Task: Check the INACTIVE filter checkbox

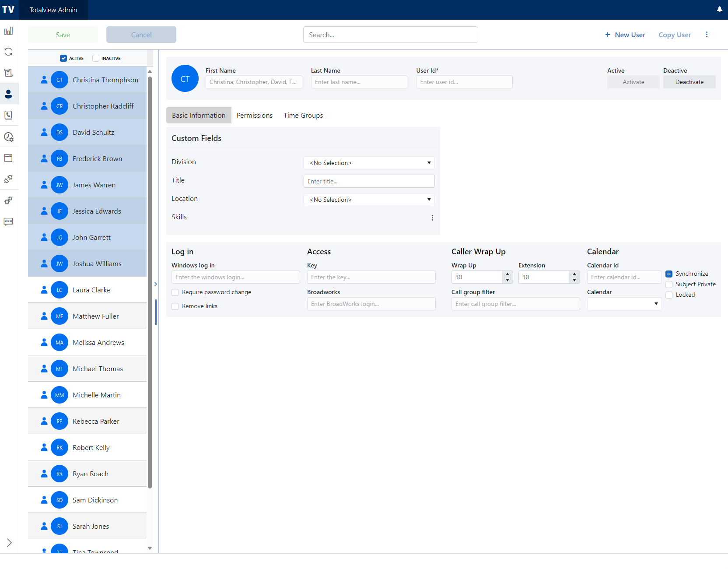Action: pyautogui.click(x=96, y=58)
